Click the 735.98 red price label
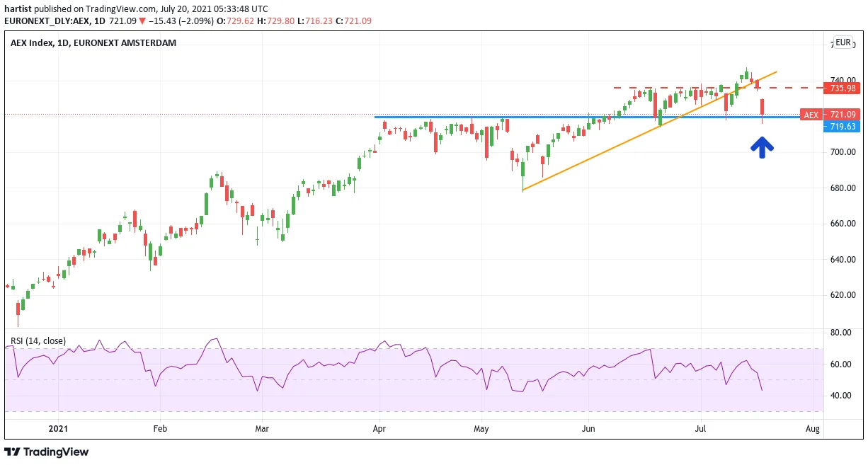The height and width of the screenshot is (465, 868). 843,88
